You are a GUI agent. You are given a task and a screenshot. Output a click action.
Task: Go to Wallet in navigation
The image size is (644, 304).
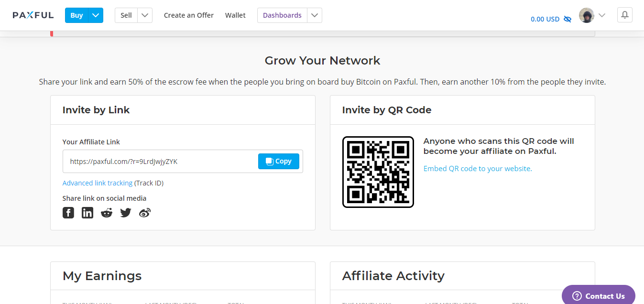coord(235,15)
